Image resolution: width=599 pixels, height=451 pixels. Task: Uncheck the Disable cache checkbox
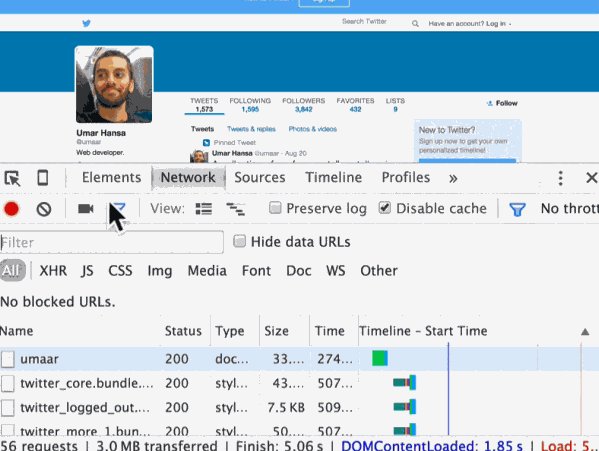[x=385, y=208]
